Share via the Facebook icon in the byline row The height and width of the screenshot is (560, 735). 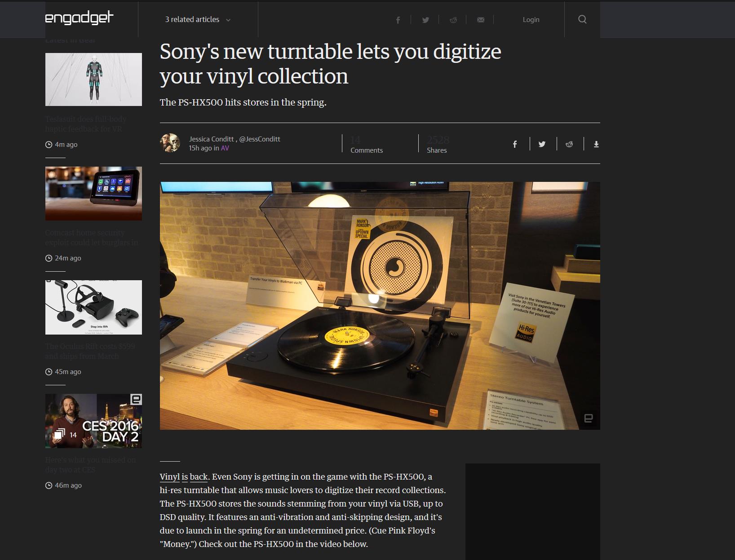click(x=514, y=144)
